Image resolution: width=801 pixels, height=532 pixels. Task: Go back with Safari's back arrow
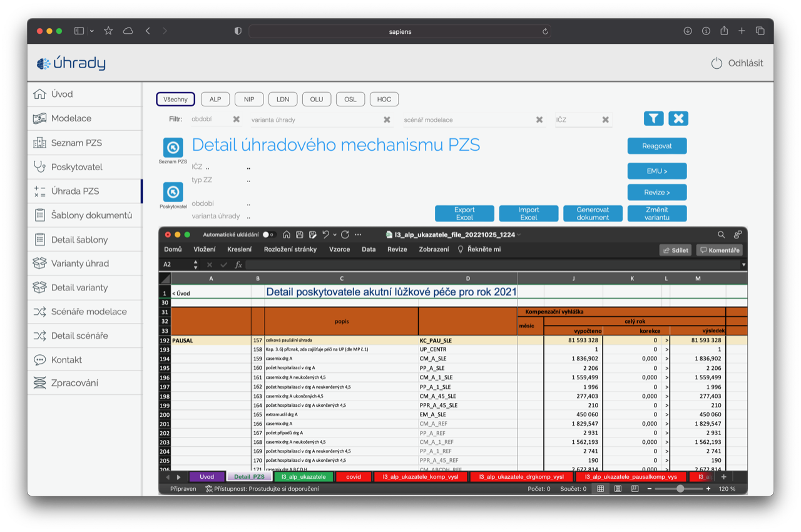click(x=148, y=31)
